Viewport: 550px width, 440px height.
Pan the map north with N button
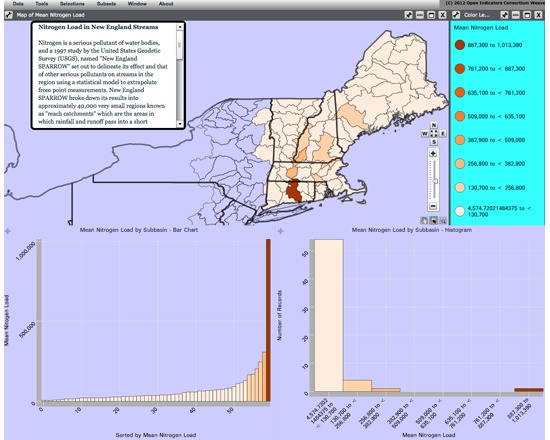click(x=434, y=125)
